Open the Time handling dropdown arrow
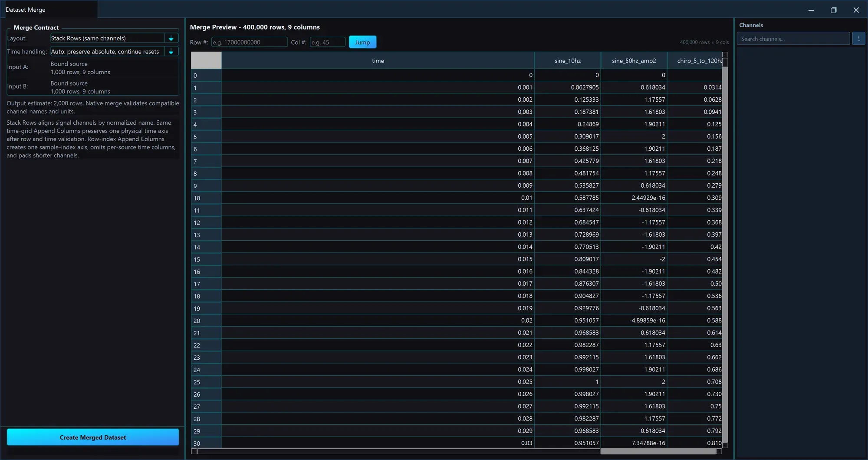Viewport: 868px width, 460px height. (x=171, y=52)
